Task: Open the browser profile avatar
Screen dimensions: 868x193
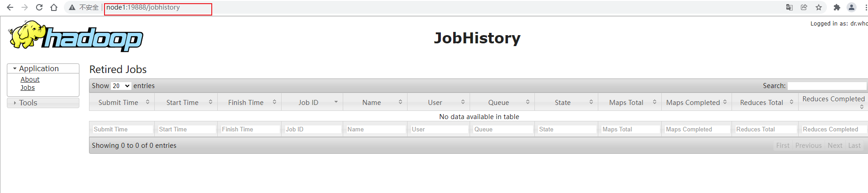Action: 852,7
